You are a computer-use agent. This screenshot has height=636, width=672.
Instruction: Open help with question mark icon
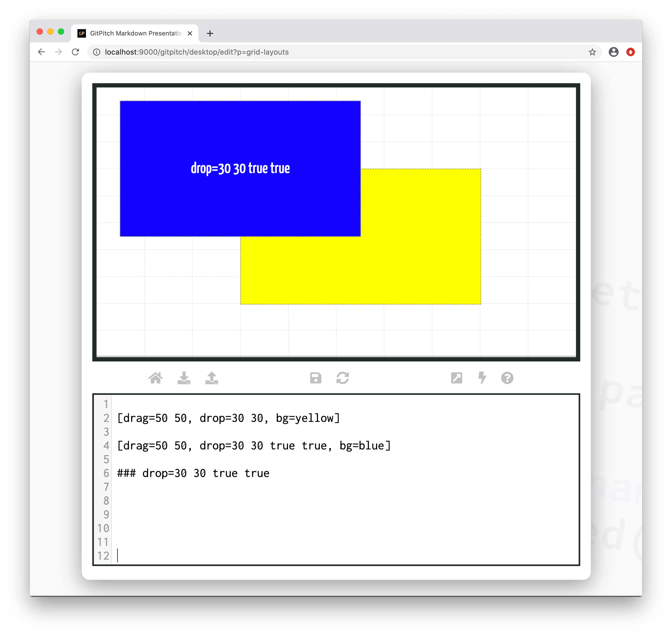coord(507,378)
